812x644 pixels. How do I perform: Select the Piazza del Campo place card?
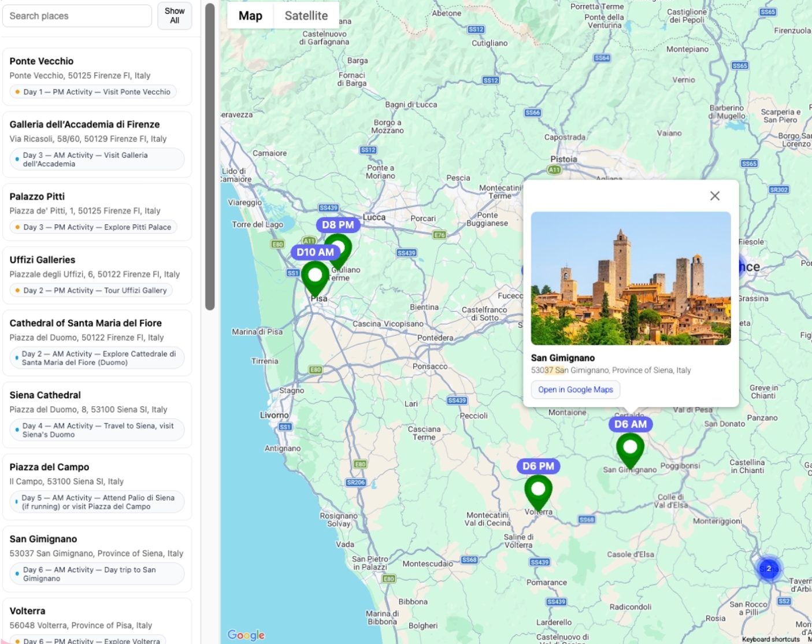pos(97,487)
